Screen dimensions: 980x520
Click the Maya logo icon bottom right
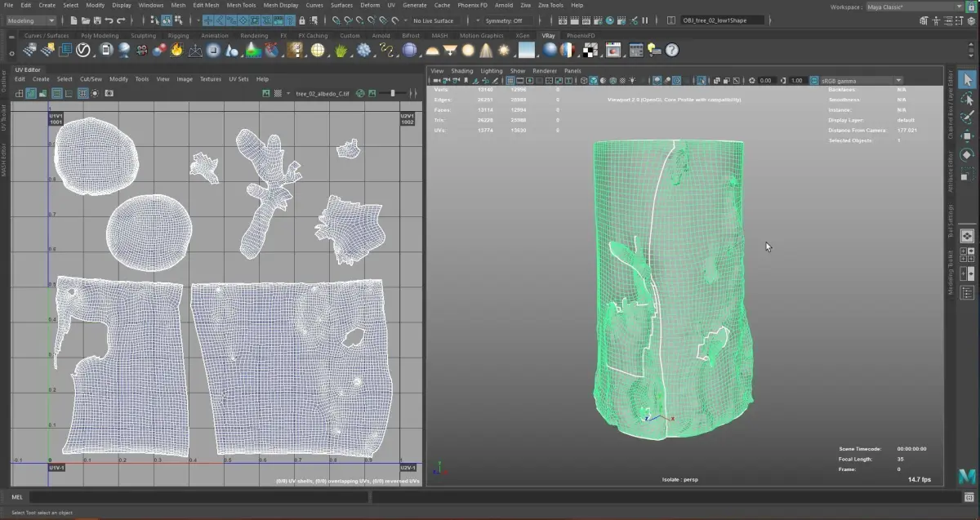click(x=968, y=475)
